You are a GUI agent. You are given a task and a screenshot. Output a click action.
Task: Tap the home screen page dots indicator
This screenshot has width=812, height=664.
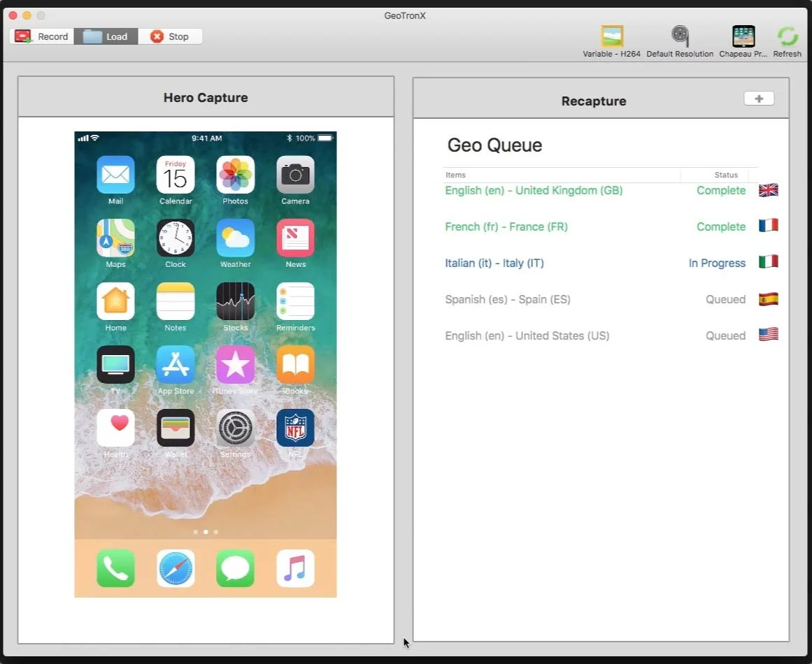pyautogui.click(x=206, y=531)
